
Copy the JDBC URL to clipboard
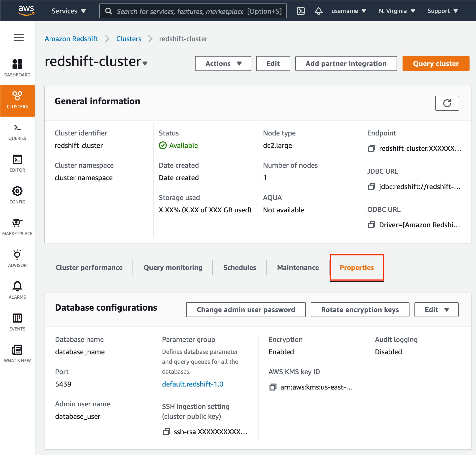[372, 187]
